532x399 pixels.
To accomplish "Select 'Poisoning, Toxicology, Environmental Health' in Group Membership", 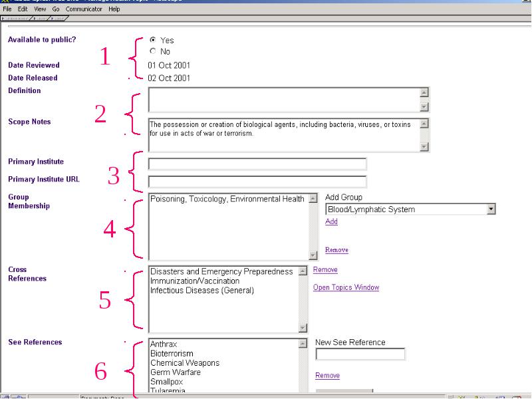I will (x=227, y=199).
